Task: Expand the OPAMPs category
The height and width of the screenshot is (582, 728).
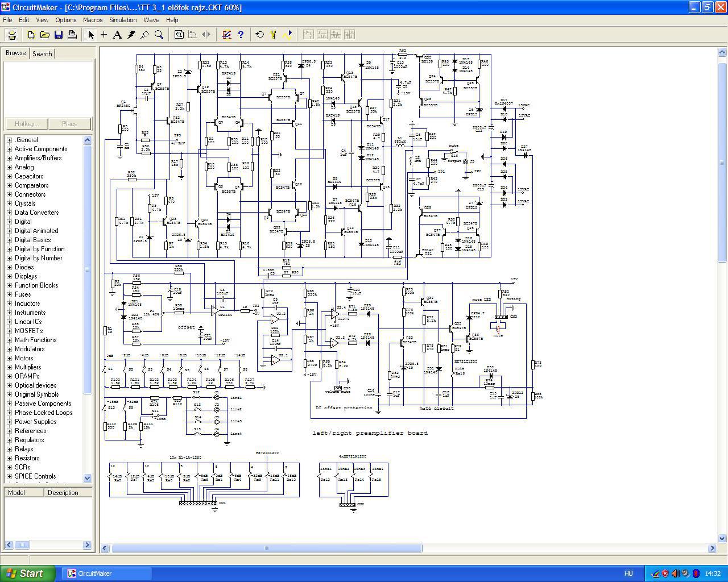Action: pos(9,376)
